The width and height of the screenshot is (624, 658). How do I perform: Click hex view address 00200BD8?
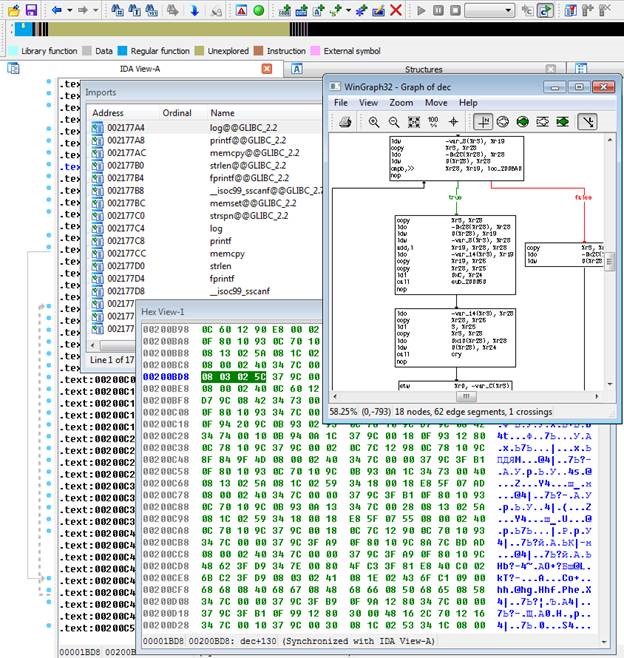click(x=166, y=377)
